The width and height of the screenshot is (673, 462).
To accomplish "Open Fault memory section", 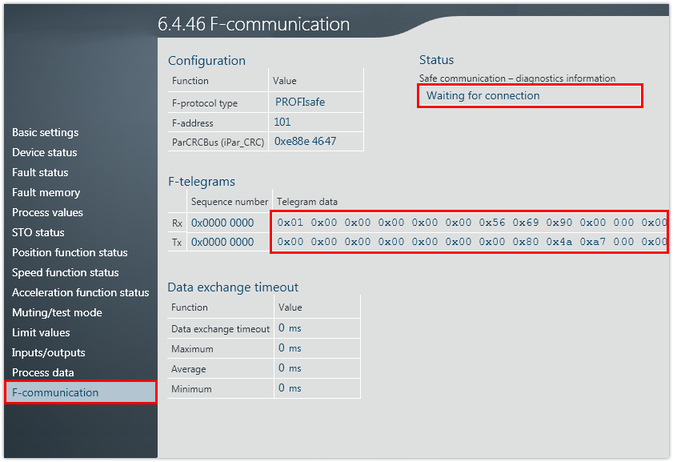I will coord(46,192).
